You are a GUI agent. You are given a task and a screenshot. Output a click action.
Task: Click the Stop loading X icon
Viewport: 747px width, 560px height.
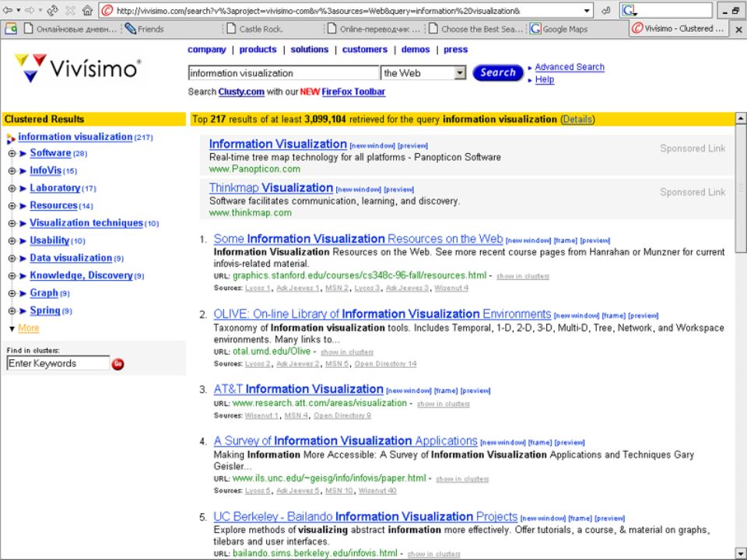[70, 10]
